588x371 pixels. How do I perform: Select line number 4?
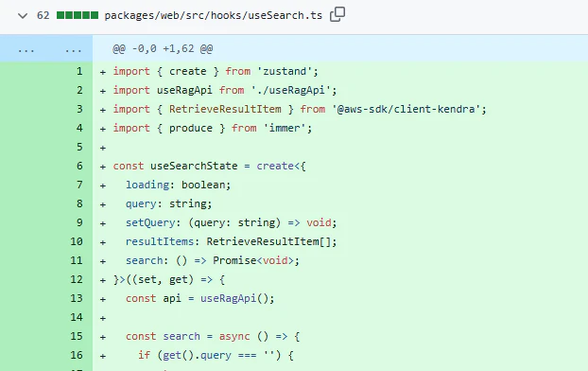coord(79,128)
